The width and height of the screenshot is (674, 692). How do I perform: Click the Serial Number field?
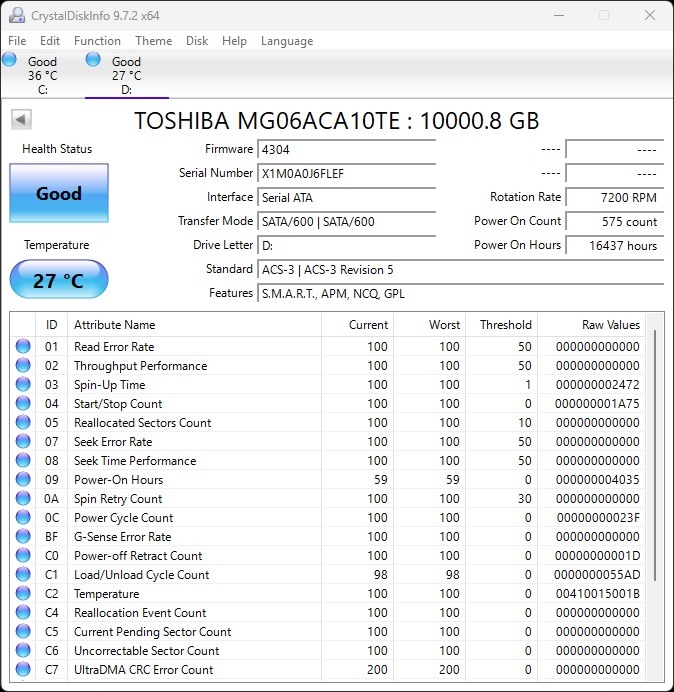(x=346, y=173)
